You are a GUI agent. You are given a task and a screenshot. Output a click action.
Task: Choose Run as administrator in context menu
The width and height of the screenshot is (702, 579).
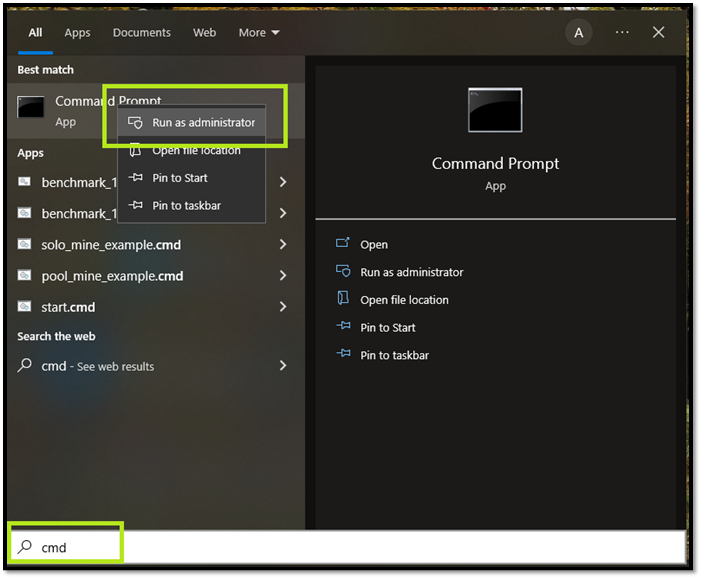pos(192,122)
